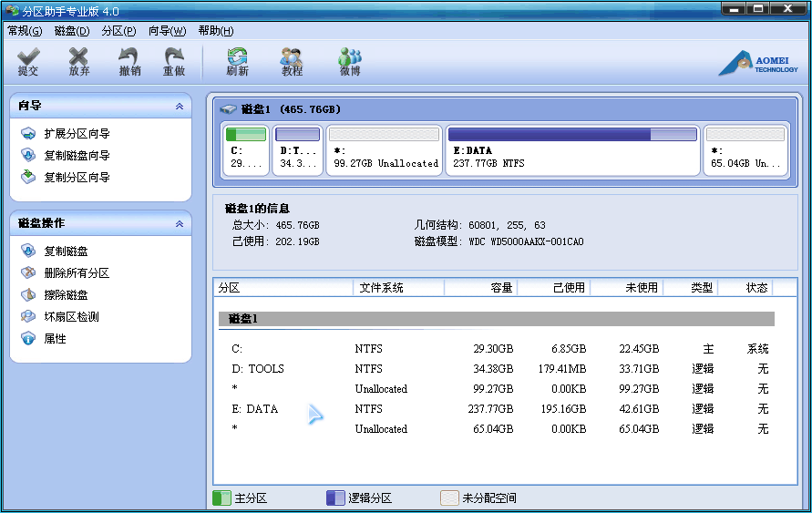Open the 帮助(H) menu

215,31
